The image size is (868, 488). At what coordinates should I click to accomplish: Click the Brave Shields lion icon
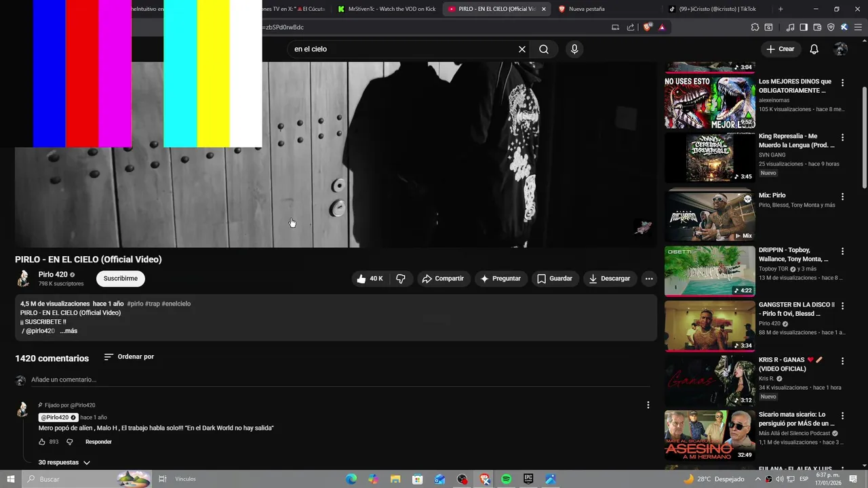click(647, 27)
